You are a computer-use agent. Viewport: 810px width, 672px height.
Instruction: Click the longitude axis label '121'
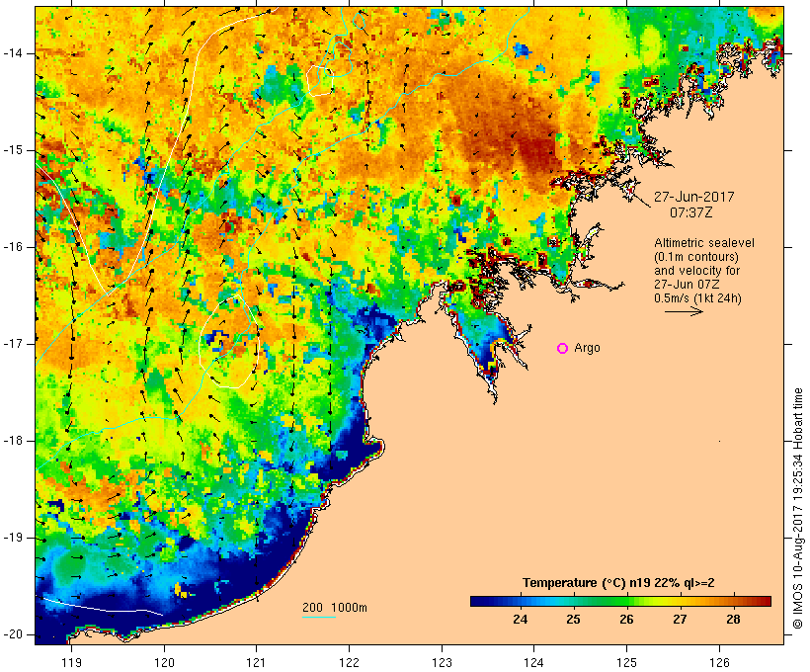tap(256, 662)
